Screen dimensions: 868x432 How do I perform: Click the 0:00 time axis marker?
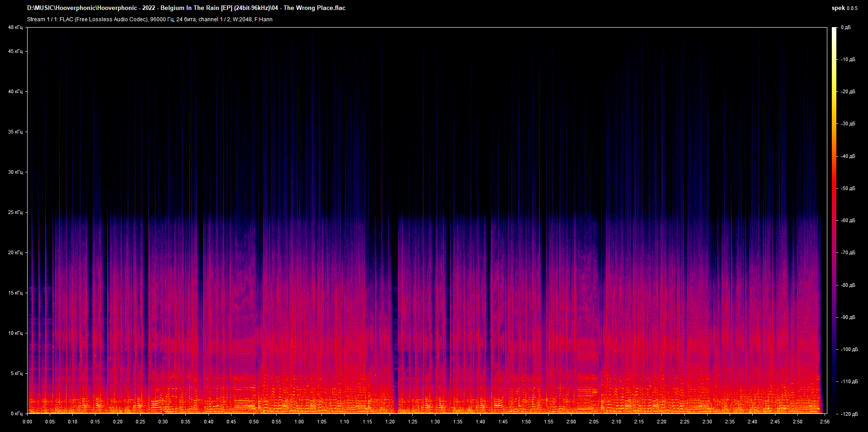tap(27, 422)
